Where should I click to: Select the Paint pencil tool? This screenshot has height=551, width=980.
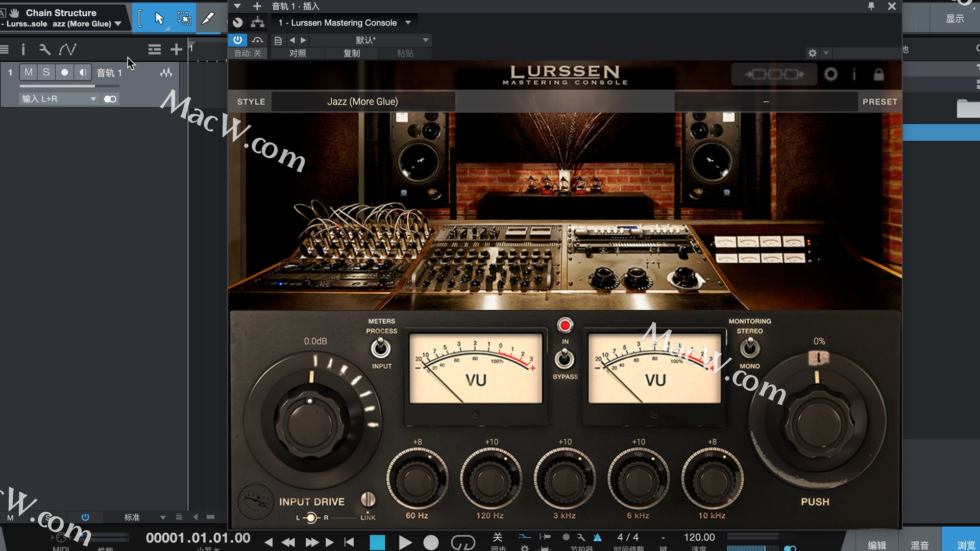[208, 19]
